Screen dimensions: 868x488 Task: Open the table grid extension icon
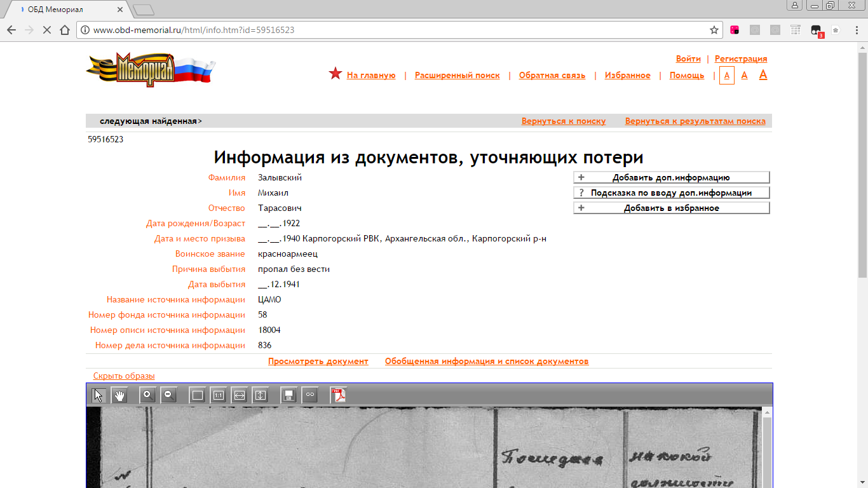point(796,30)
